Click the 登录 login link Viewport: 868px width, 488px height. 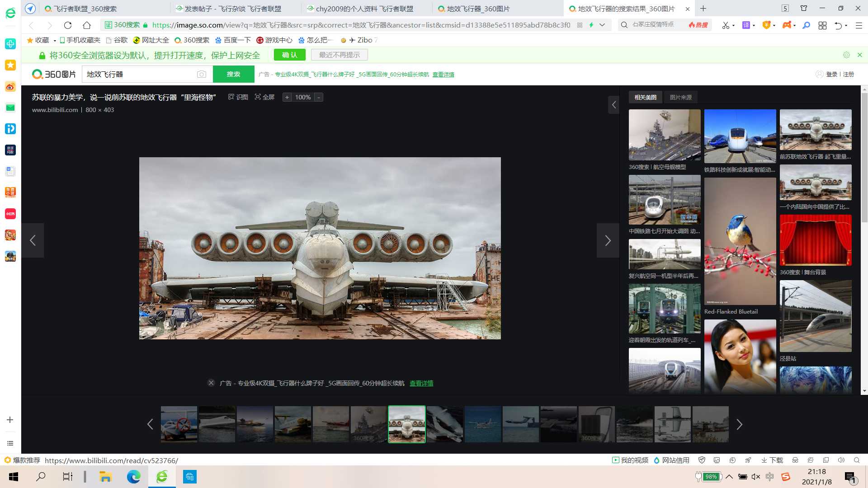click(x=831, y=74)
